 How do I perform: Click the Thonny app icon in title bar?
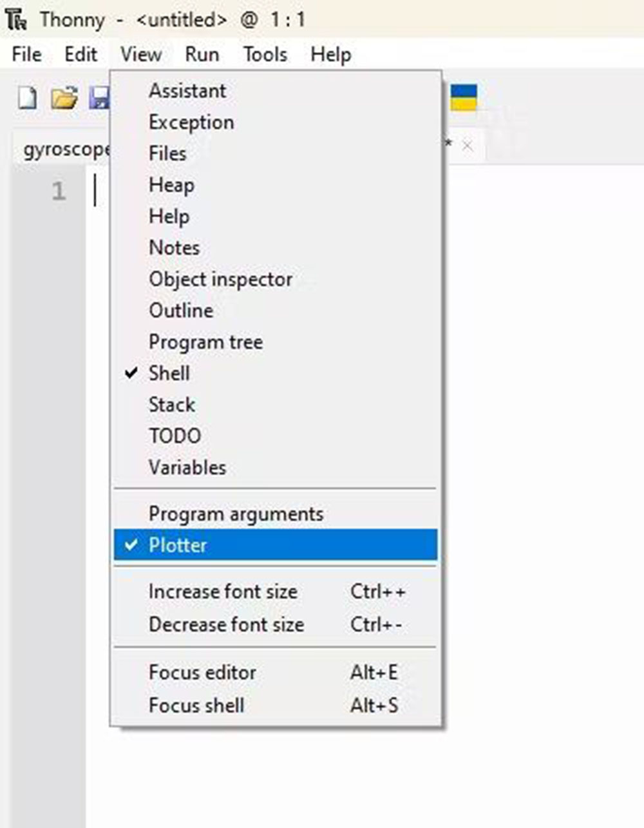(15, 19)
